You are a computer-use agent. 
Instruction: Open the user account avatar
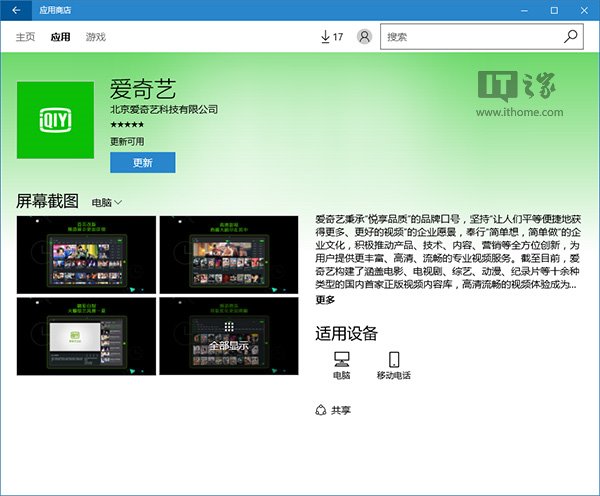[x=364, y=36]
